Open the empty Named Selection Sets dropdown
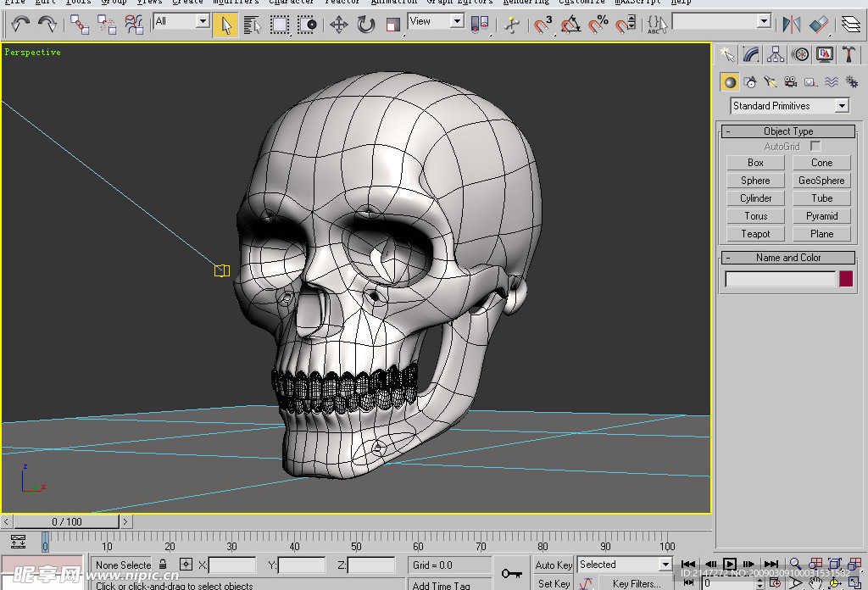The width and height of the screenshot is (868, 590). pos(721,21)
